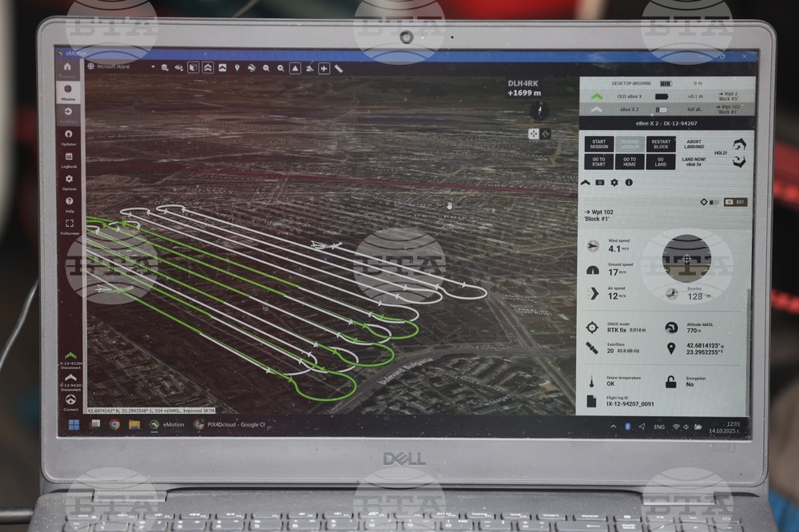This screenshot has height=532, width=799.
Task: Click the location pin icon in map toolbar
Action: [237, 68]
